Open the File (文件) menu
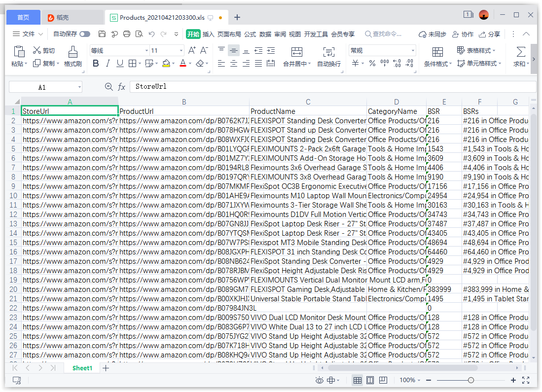Viewport: 542px width, 392px height. (x=28, y=34)
